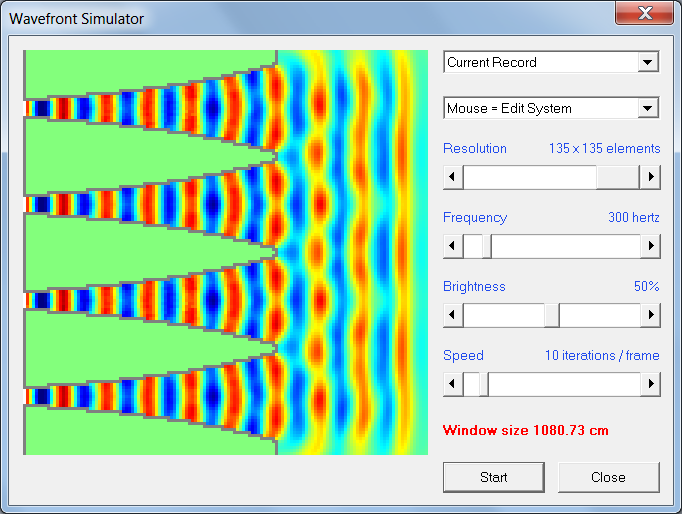Image resolution: width=682 pixels, height=514 pixels.
Task: Click the '300 hertz' value
Action: pos(634,217)
